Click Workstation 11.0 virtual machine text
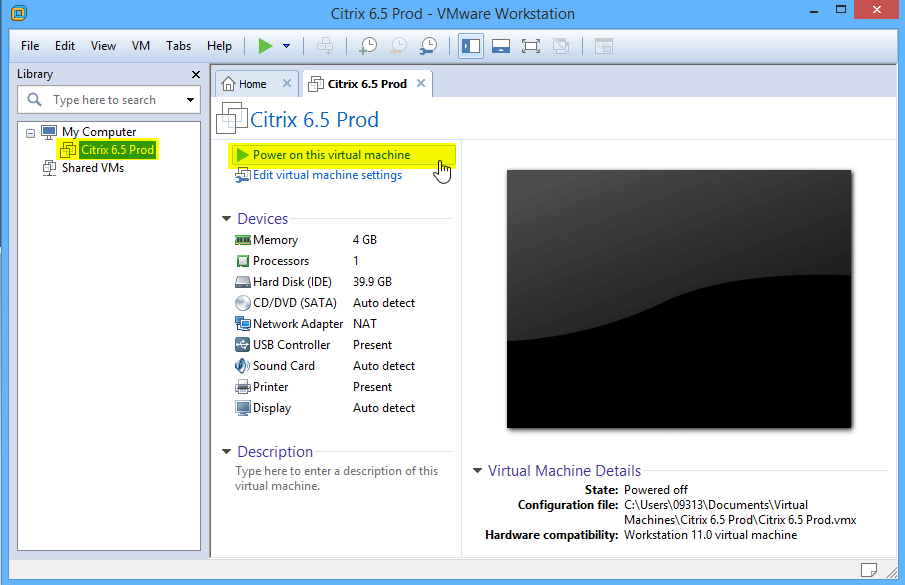 710,535
